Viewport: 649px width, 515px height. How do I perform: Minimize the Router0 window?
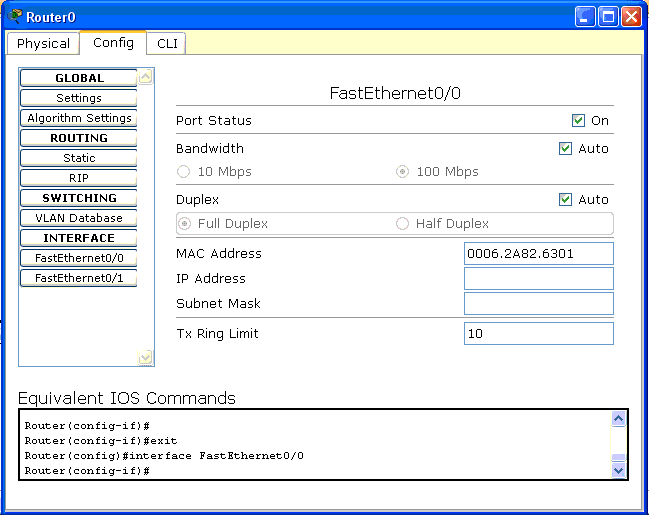(585, 17)
